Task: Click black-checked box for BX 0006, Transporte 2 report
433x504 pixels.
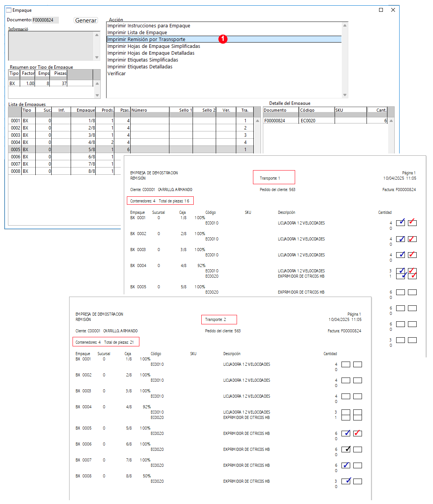Action: [346, 449]
